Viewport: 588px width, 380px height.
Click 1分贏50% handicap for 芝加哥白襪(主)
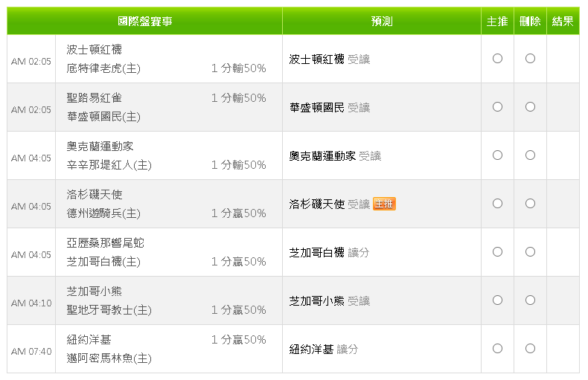238,262
